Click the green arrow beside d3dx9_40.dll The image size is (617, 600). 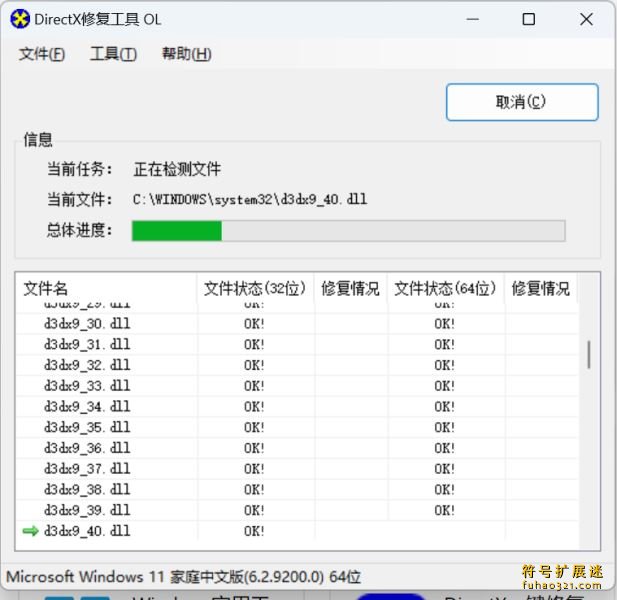point(31,531)
